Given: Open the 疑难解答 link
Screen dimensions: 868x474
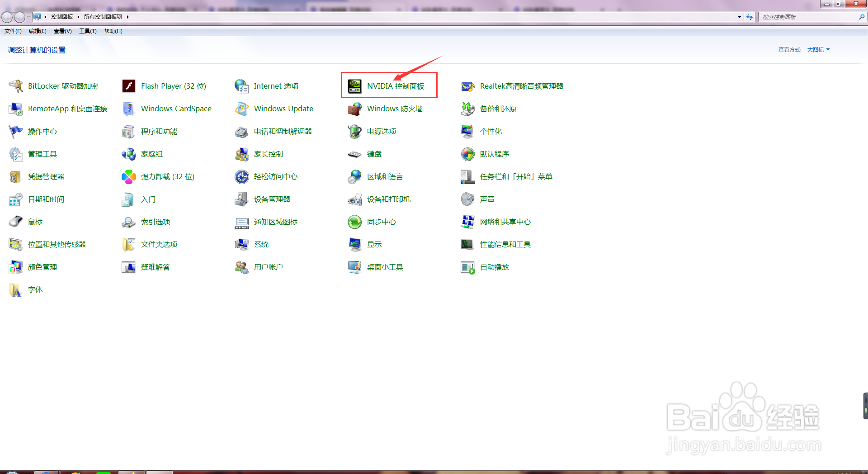Looking at the screenshot, I should click(x=156, y=267).
